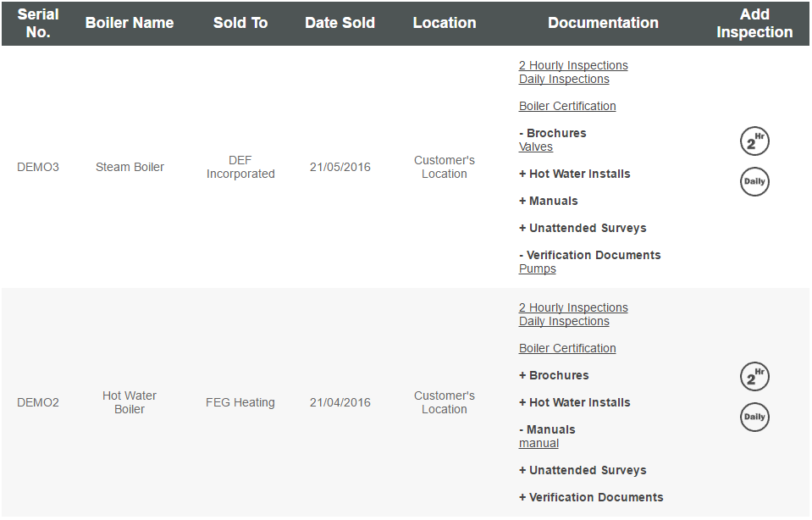Collapse Brochures section for Steam Boiler
Viewport: 812px width, 520px height.
[552, 133]
